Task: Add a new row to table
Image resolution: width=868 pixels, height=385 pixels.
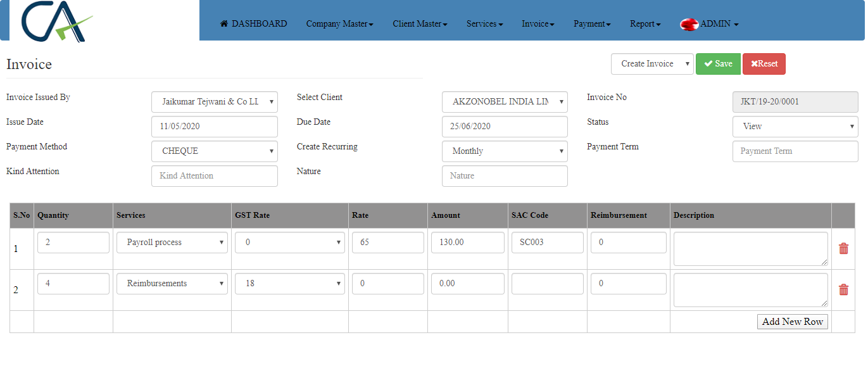Action: 793,322
